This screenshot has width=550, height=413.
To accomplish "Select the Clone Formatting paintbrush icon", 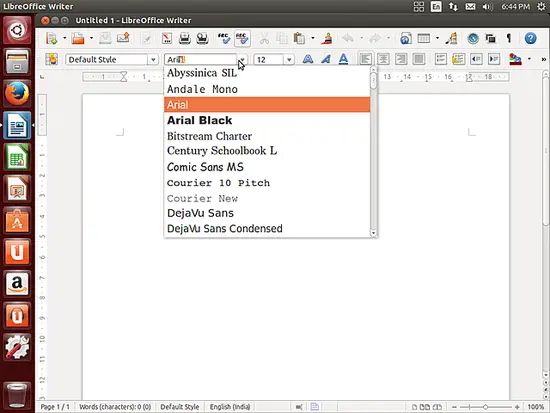I will tap(327, 38).
